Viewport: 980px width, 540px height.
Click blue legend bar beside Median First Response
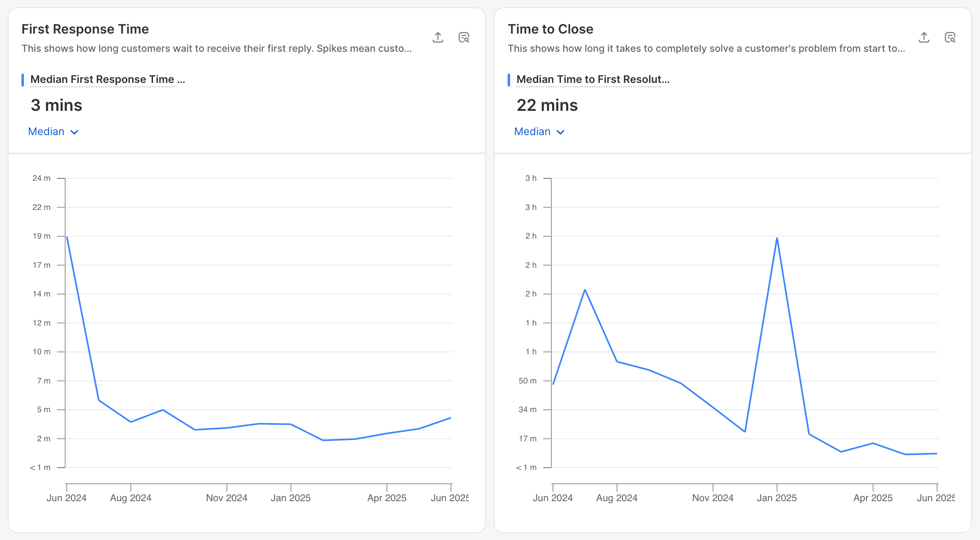tap(23, 80)
